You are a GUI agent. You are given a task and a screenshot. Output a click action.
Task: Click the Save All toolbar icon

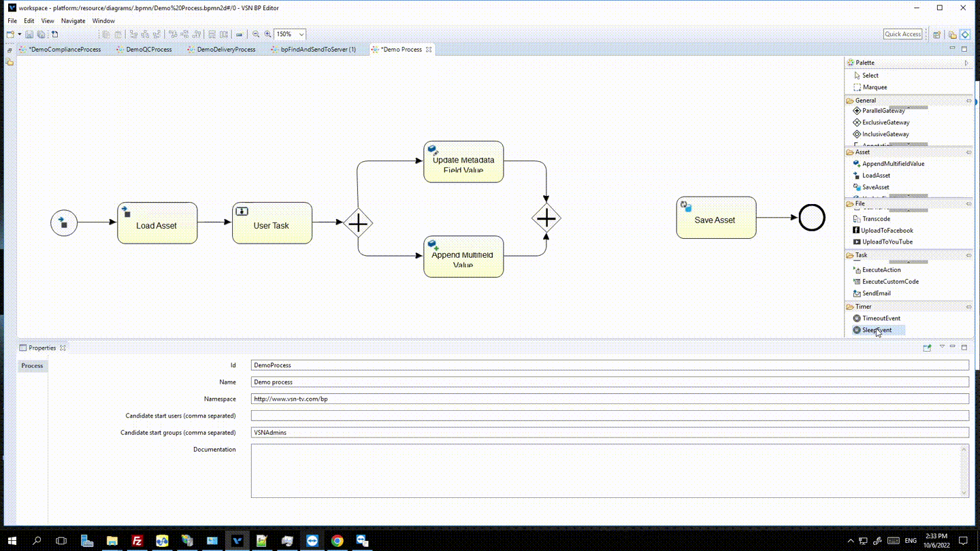coord(41,34)
